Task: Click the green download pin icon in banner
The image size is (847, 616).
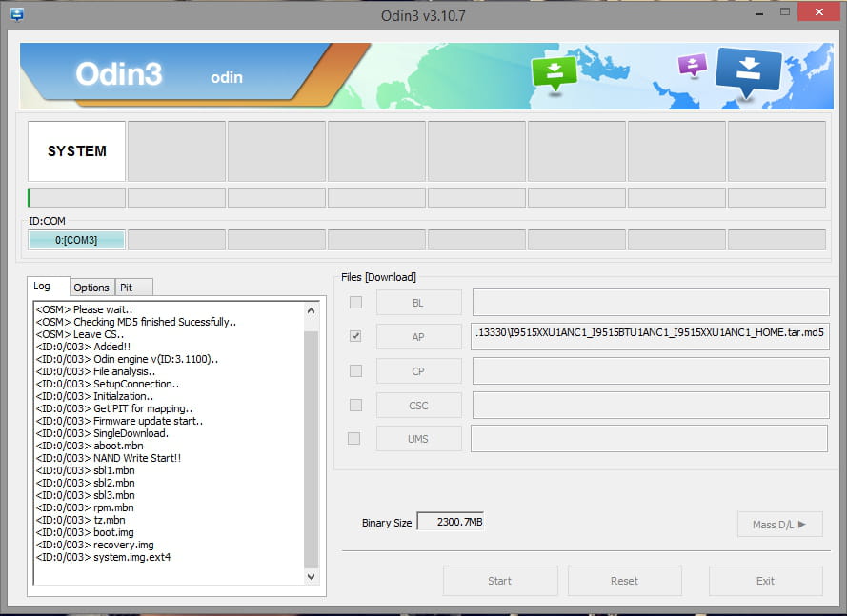Action: click(x=555, y=74)
